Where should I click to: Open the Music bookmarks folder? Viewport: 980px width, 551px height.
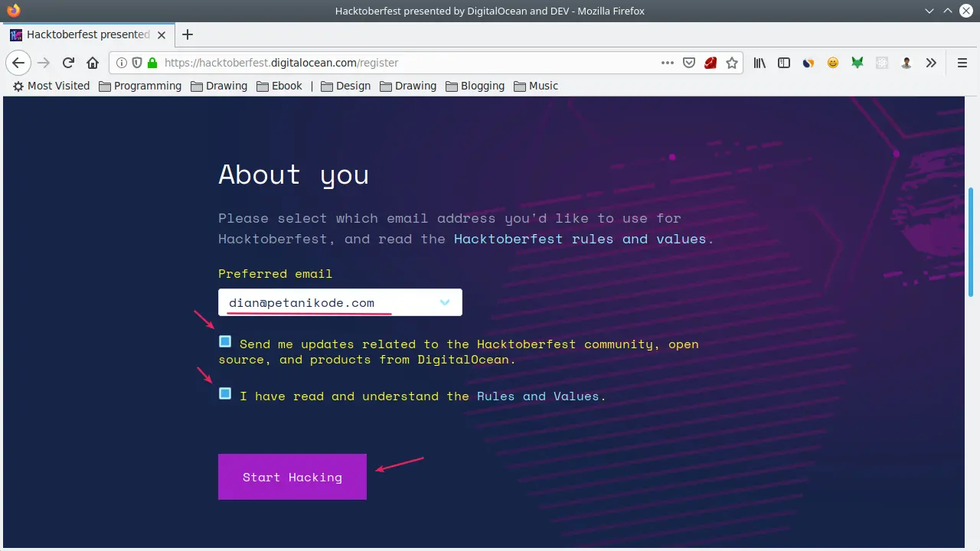click(x=536, y=86)
